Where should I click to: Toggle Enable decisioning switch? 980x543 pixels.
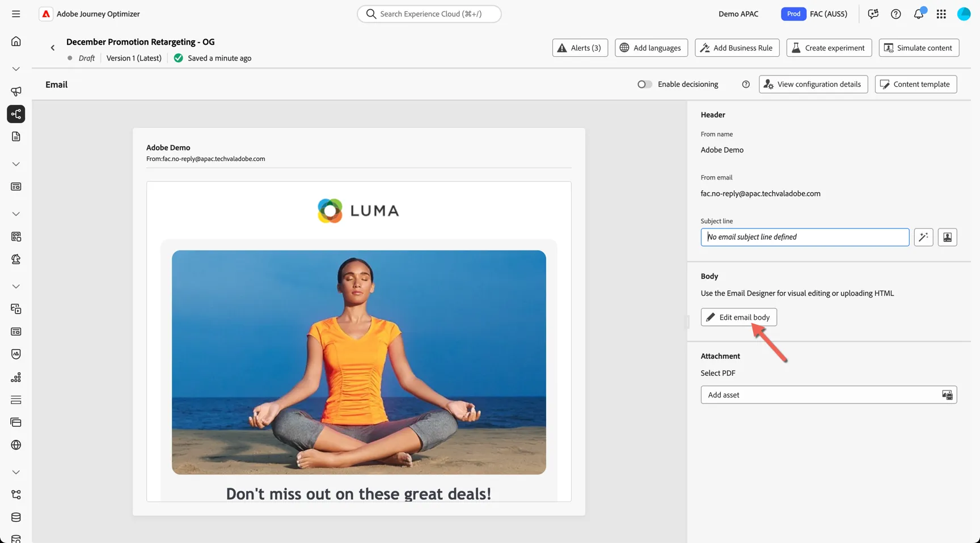point(644,84)
